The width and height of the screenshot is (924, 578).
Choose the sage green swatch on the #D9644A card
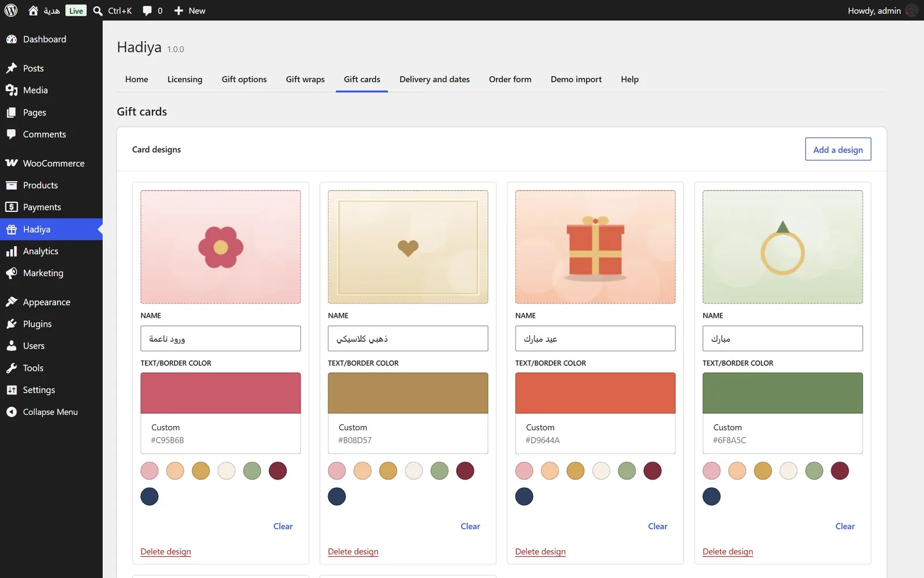point(627,470)
